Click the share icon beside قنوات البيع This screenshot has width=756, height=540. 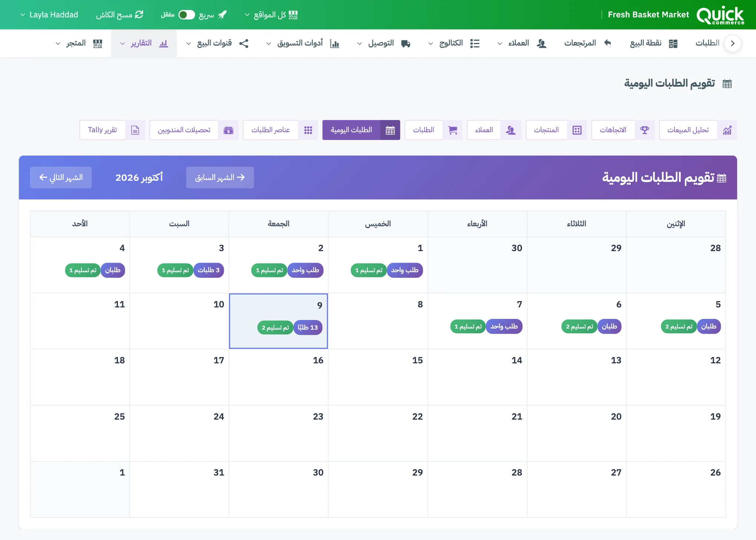[x=243, y=43]
